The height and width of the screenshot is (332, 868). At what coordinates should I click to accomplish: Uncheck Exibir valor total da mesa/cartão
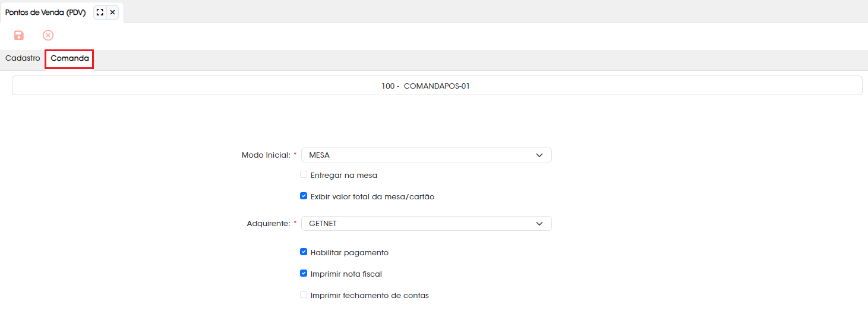304,196
